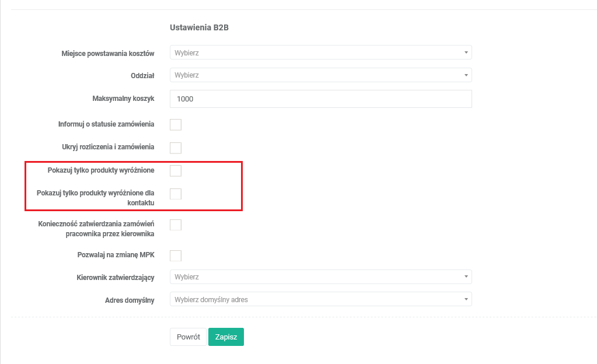Click arrow icon in Miejsce powstawania kosztów field
This screenshot has height=364, width=597.
click(x=466, y=52)
